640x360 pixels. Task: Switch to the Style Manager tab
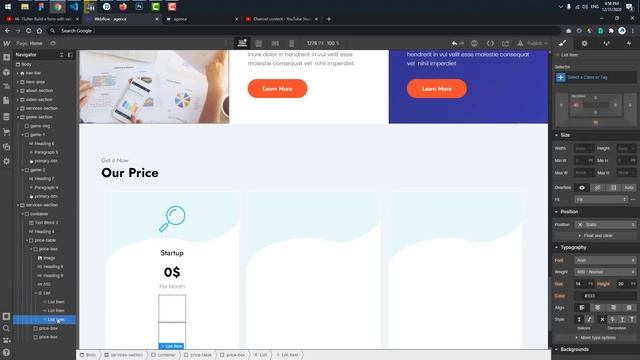point(607,43)
